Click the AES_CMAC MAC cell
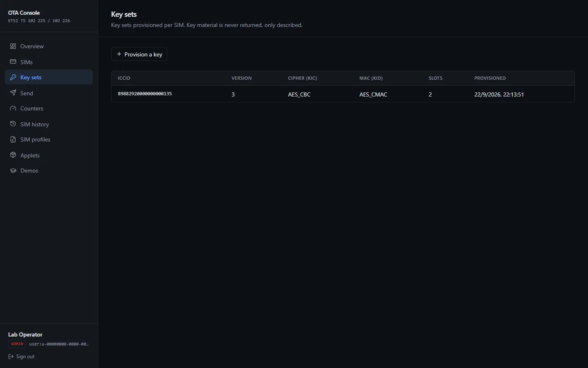588x368 pixels. [x=373, y=94]
